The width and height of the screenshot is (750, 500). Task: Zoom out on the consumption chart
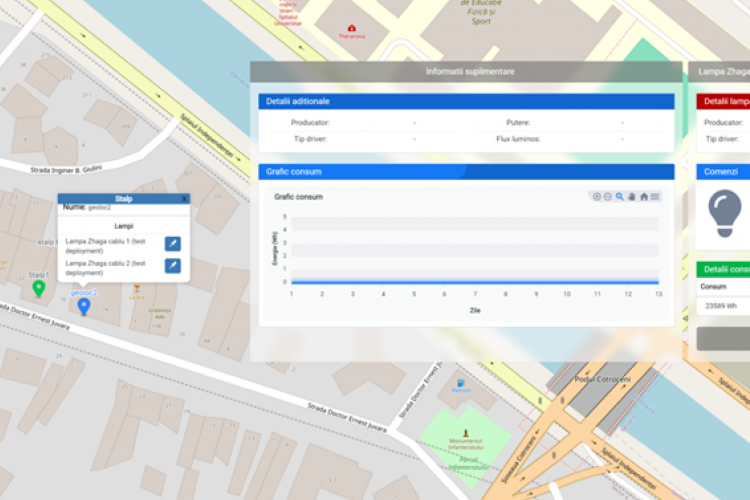pos(607,197)
